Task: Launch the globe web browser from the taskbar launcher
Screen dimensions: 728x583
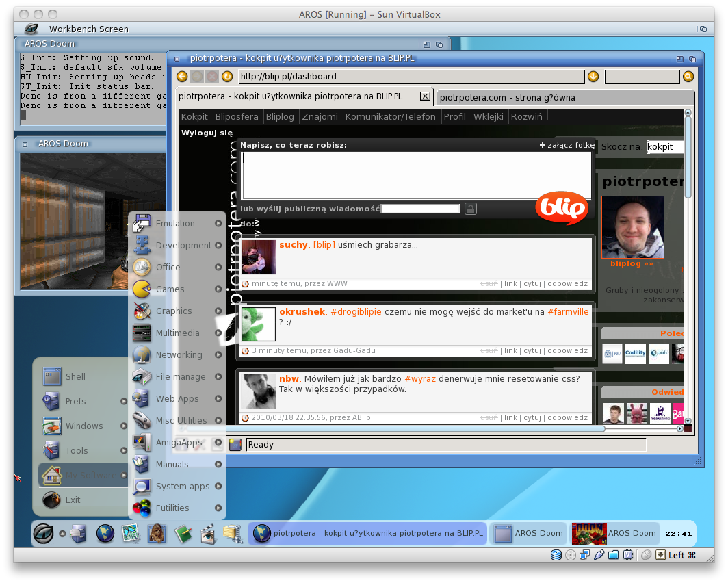Action: pos(105,533)
